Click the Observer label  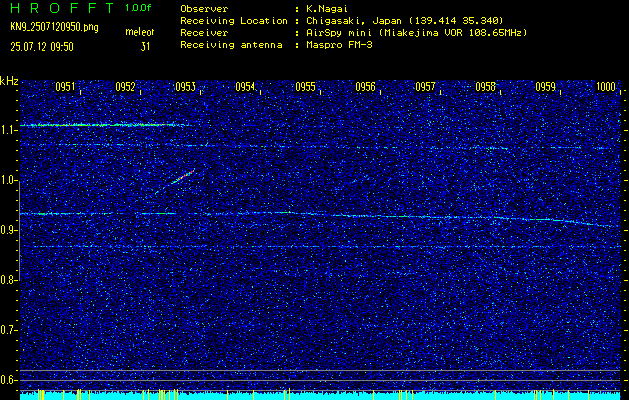point(204,9)
